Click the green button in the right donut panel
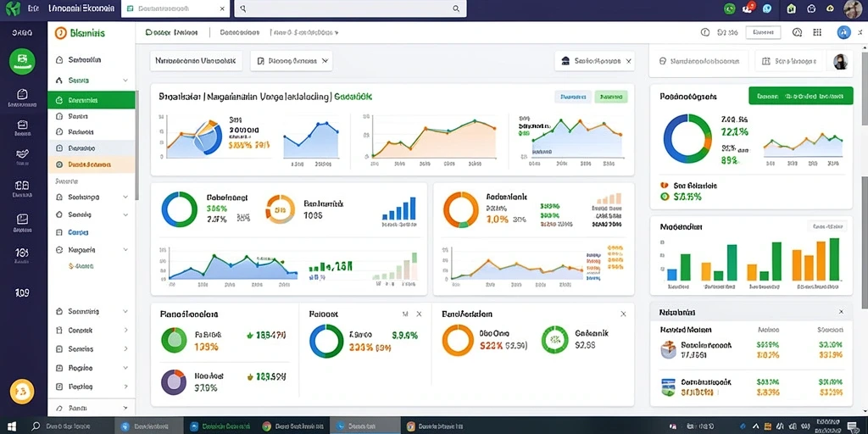Image resolution: width=868 pixels, height=434 pixels. point(800,95)
